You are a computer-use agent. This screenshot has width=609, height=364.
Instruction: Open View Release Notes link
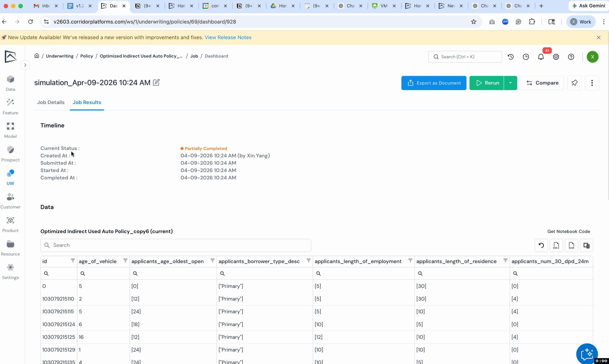pos(228,38)
